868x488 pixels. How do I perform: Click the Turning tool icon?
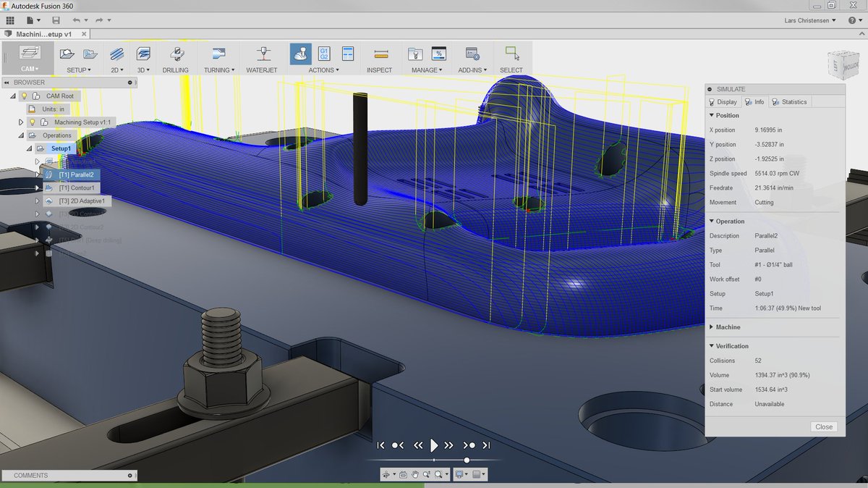218,54
